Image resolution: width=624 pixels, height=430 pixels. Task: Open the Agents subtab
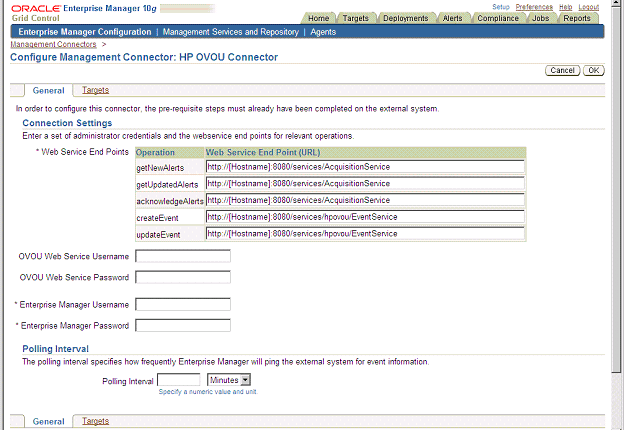(323, 32)
